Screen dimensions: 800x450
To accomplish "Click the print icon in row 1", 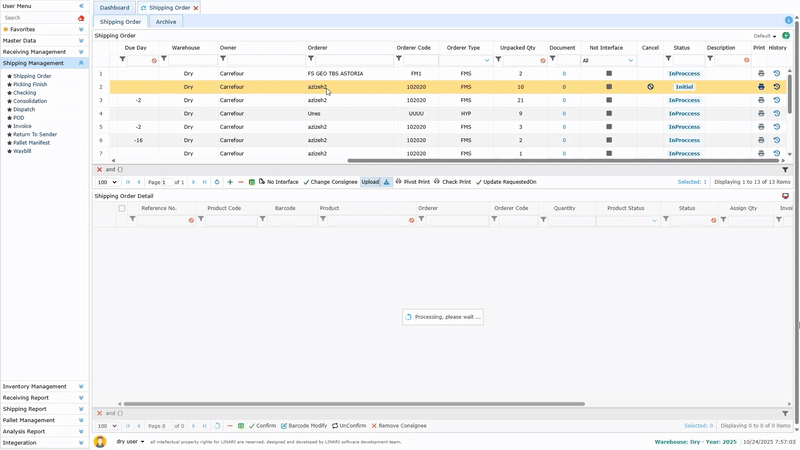I will (761, 74).
